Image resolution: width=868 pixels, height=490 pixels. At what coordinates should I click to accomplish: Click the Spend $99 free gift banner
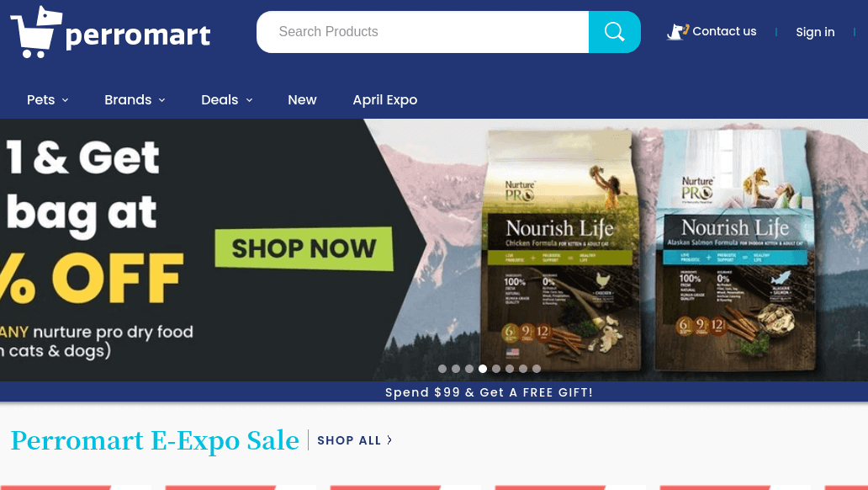click(x=489, y=391)
